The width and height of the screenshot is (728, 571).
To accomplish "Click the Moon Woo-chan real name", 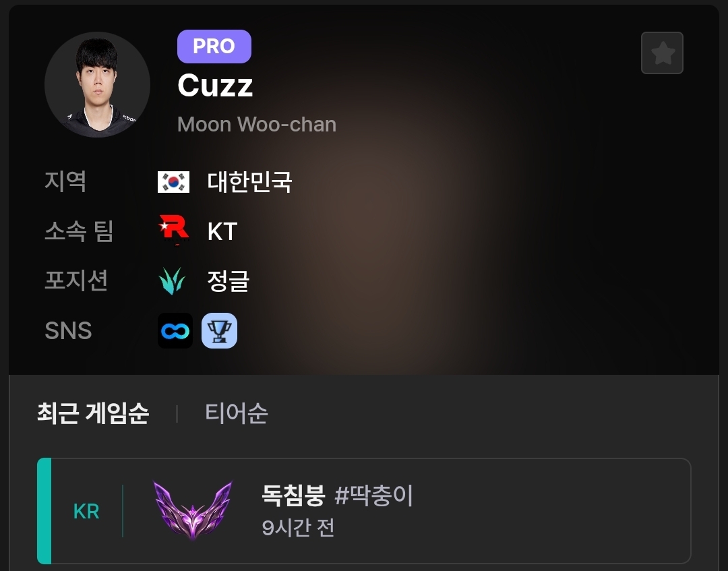I will point(257,125).
